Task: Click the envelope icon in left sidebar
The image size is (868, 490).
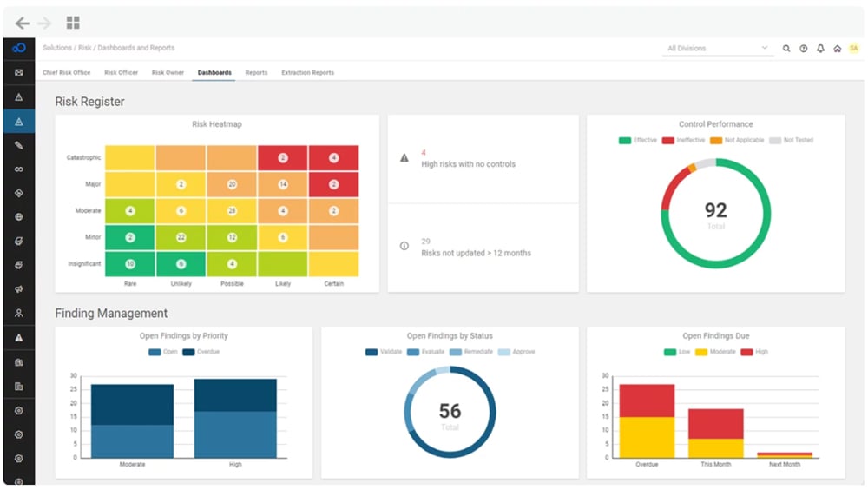Action: 19,72
